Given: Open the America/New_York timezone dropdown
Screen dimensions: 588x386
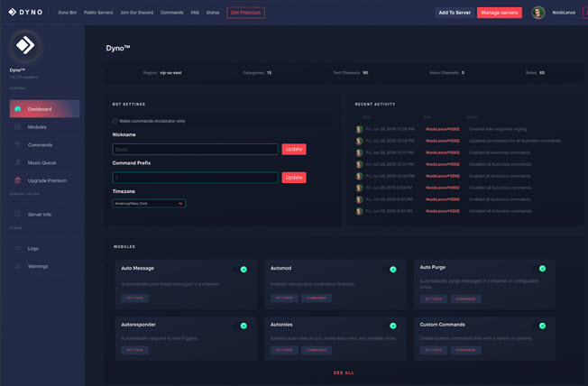Looking at the screenshot, I should 149,203.
